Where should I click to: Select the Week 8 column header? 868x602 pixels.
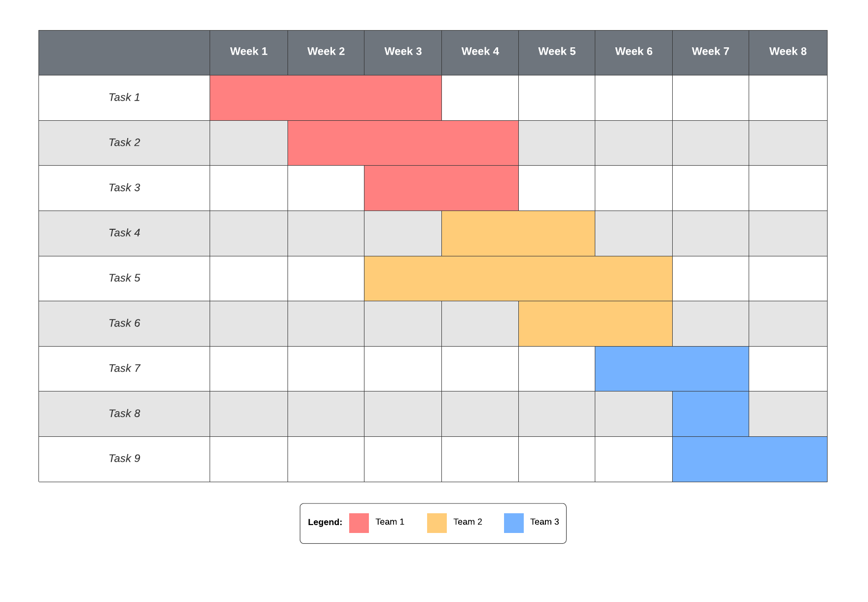788,52
